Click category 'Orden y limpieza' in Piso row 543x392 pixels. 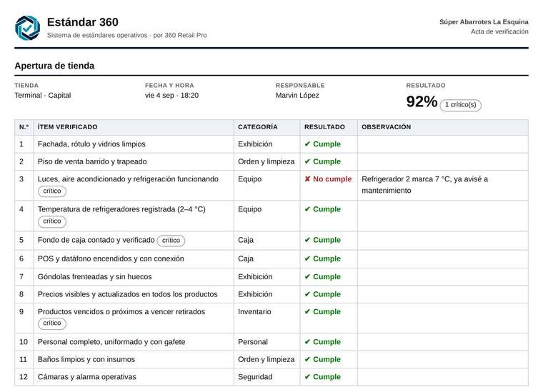pyautogui.click(x=266, y=161)
